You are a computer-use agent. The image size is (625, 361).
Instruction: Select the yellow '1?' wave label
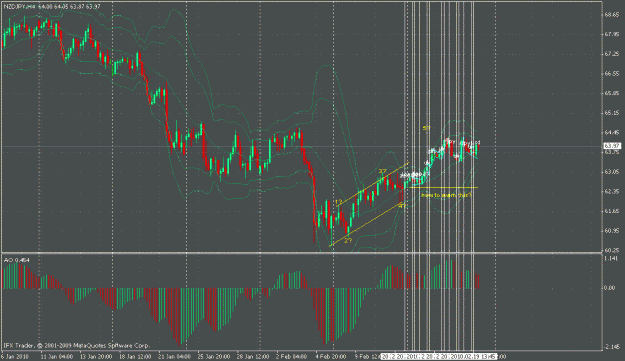click(339, 202)
